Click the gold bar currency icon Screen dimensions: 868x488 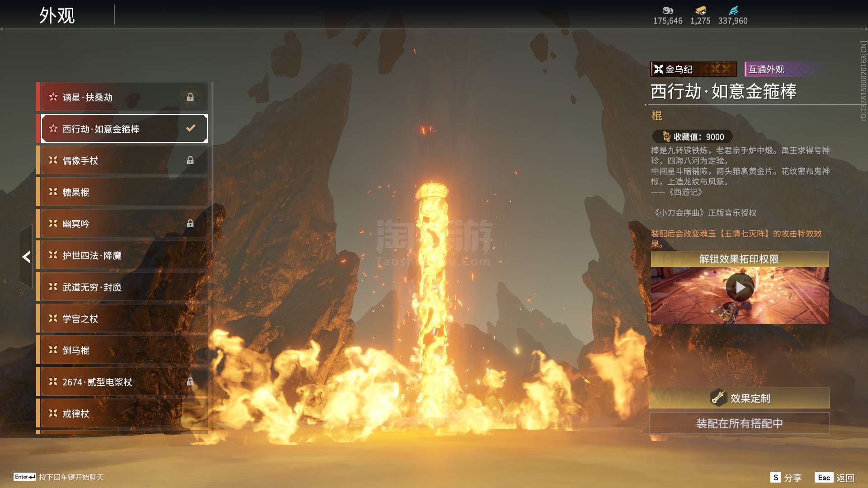700,10
